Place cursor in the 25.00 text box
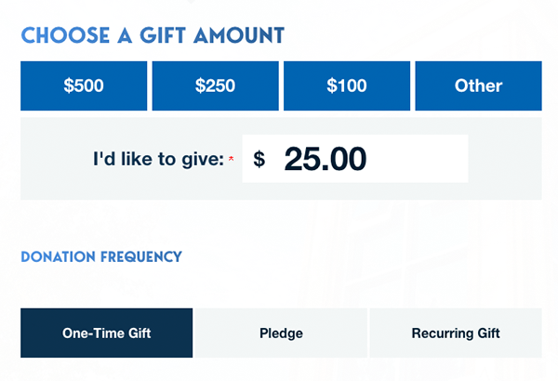 [363, 159]
